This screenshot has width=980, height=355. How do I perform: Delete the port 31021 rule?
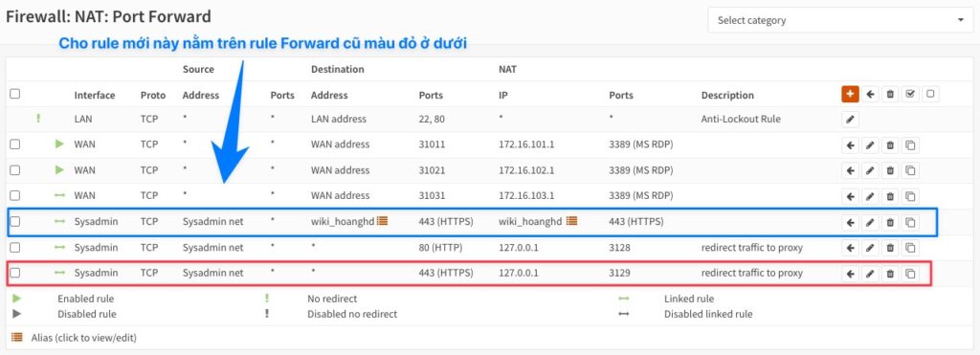[891, 170]
